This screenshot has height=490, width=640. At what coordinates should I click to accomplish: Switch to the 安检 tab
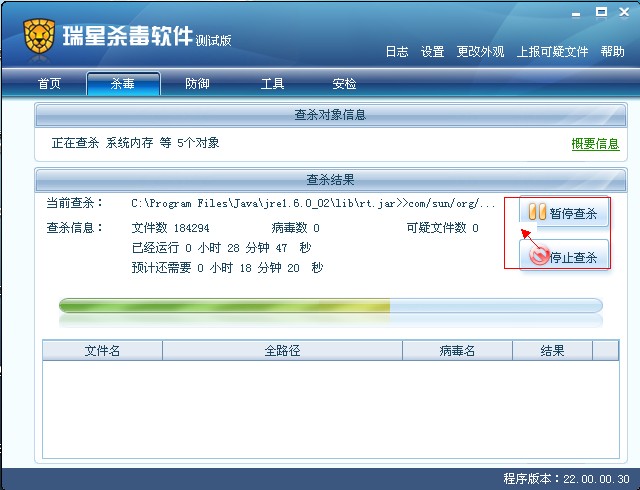(344, 84)
